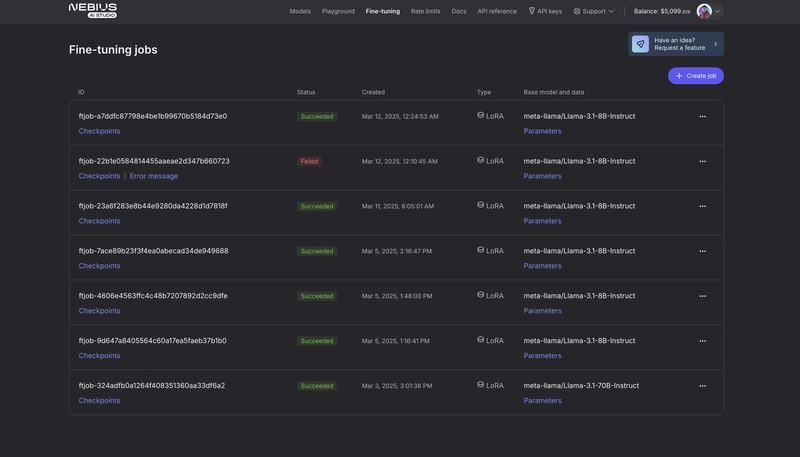Image resolution: width=800 pixels, height=457 pixels.
Task: Expand the account chevron beside avatar
Action: coord(717,11)
